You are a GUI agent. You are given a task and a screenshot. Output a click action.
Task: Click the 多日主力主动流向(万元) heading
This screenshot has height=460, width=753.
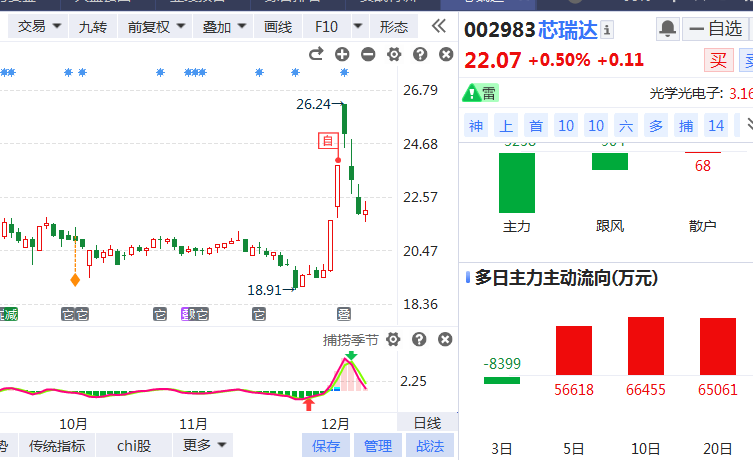(x=566, y=278)
